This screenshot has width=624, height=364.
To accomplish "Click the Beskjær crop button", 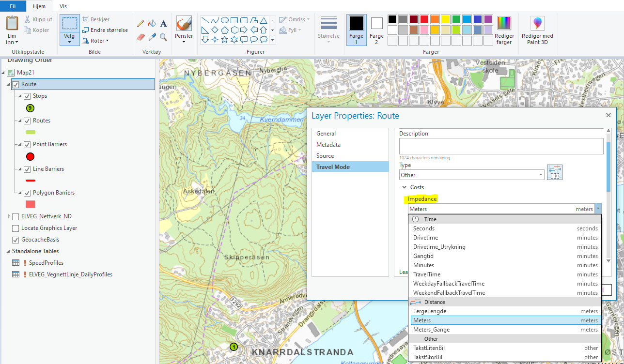I will [96, 19].
